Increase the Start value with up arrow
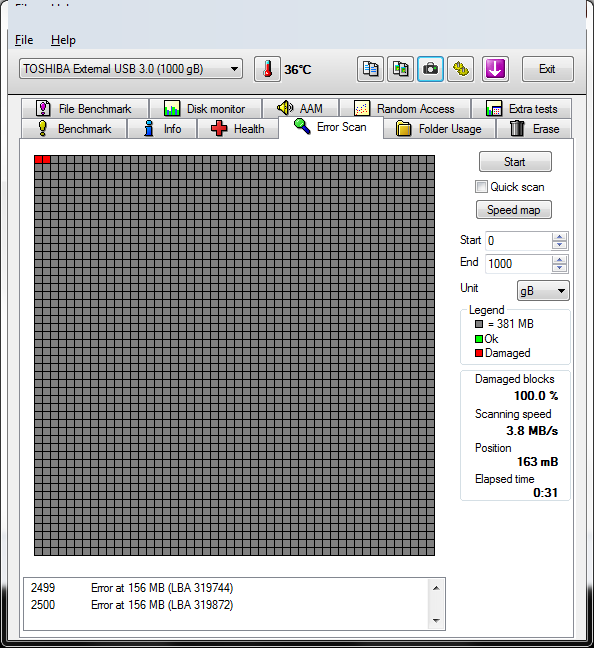 [559, 237]
